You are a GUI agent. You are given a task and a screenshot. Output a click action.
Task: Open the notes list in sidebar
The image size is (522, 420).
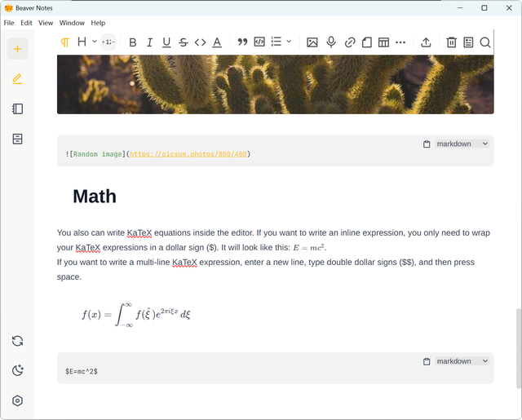[x=17, y=108]
